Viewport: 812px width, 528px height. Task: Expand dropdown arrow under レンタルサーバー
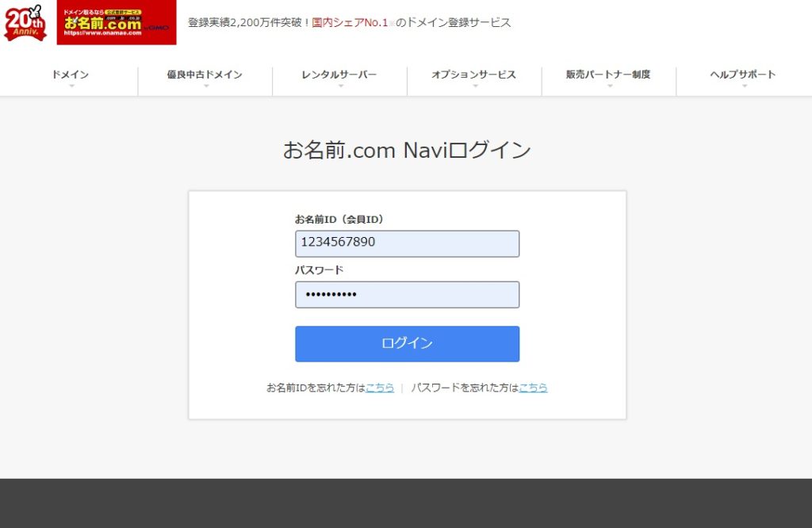pos(341,86)
